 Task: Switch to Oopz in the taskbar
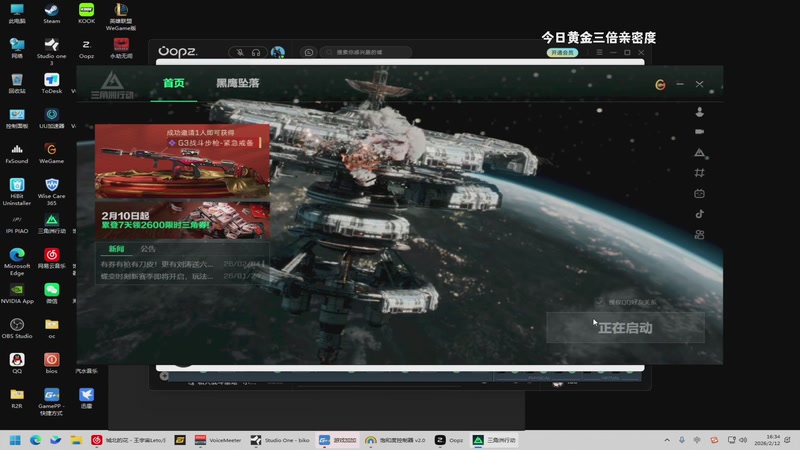(x=449, y=440)
